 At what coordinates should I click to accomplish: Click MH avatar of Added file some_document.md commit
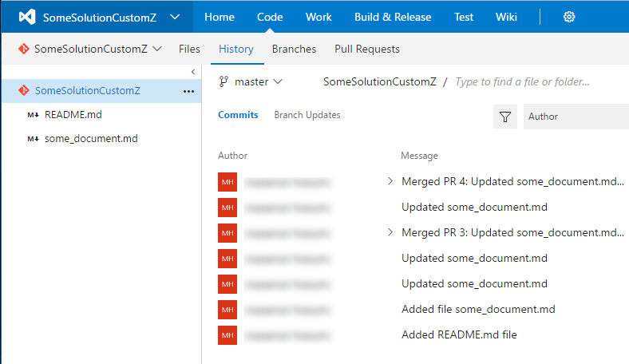click(227, 310)
